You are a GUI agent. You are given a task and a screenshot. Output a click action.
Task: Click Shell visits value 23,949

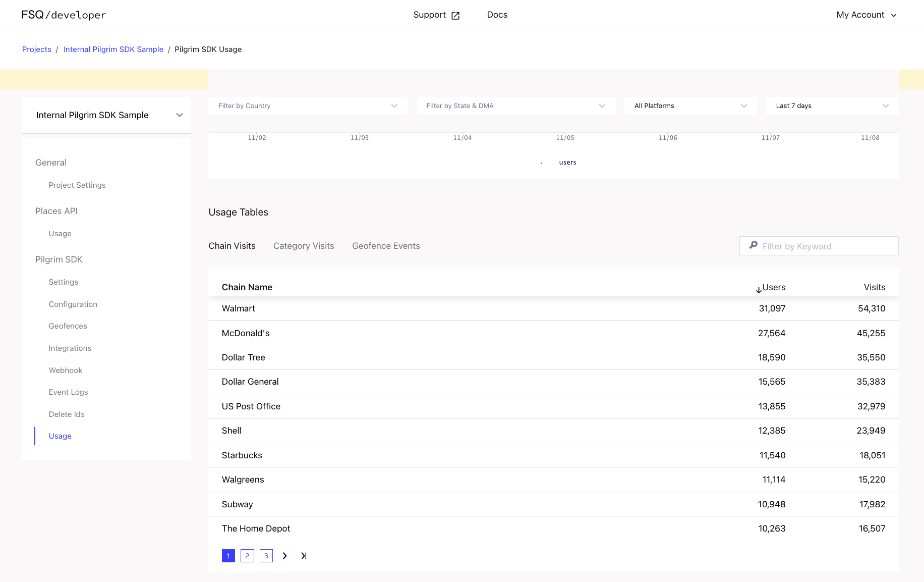871,431
